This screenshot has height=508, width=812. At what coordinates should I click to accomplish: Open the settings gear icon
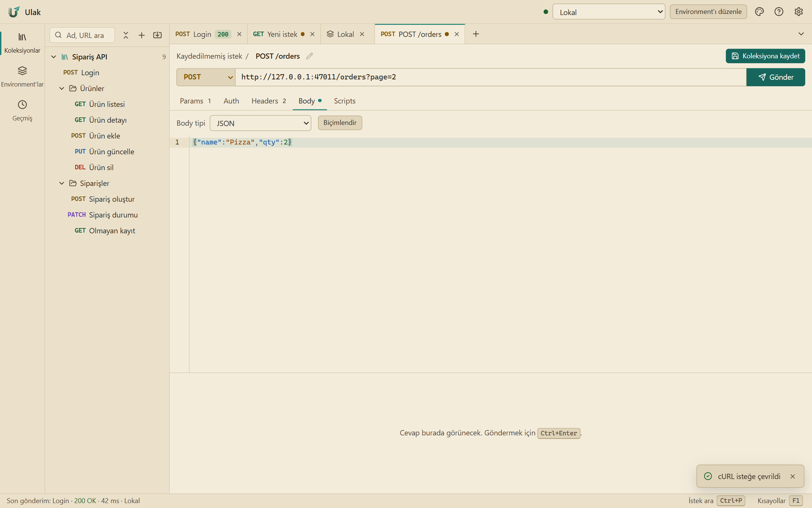pyautogui.click(x=799, y=12)
